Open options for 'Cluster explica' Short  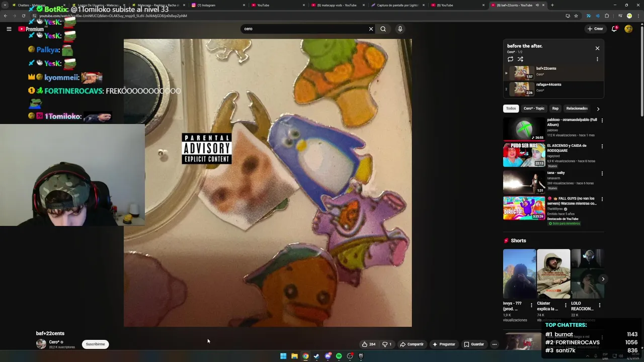tap(566, 305)
